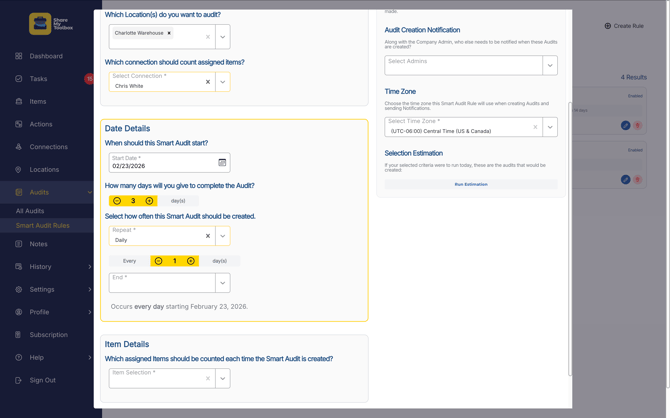
Task: Expand the Help sidebar section
Action: click(x=90, y=357)
